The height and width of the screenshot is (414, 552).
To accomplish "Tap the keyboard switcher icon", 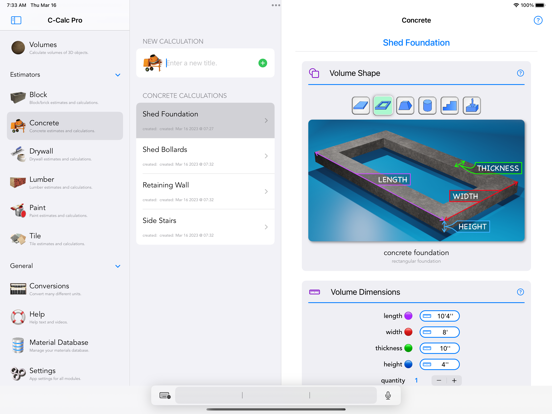I will tap(165, 395).
